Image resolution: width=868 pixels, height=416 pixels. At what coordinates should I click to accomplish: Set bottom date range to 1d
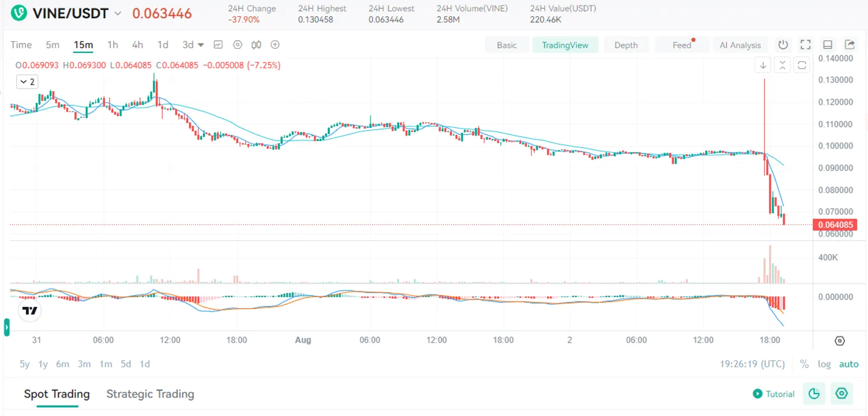pyautogui.click(x=145, y=364)
